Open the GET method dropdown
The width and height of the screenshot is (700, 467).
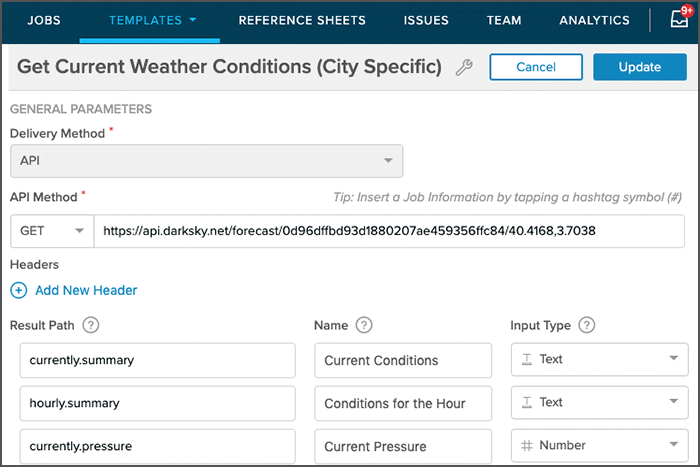[x=51, y=231]
